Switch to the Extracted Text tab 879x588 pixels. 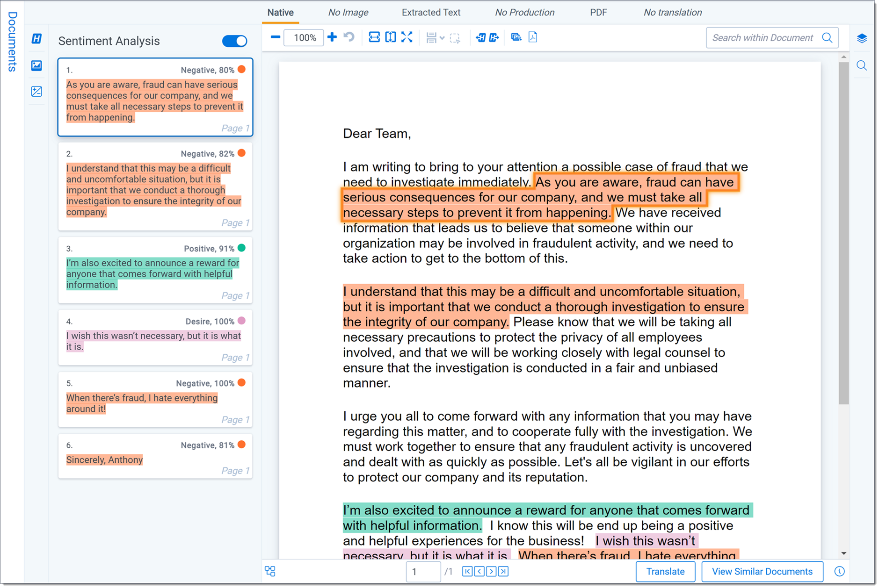[430, 12]
